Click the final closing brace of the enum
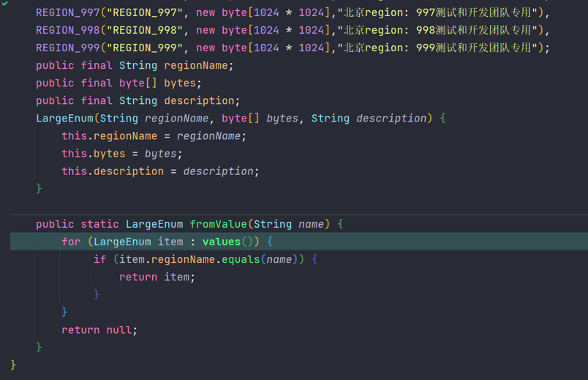The image size is (588, 380). coord(13,365)
